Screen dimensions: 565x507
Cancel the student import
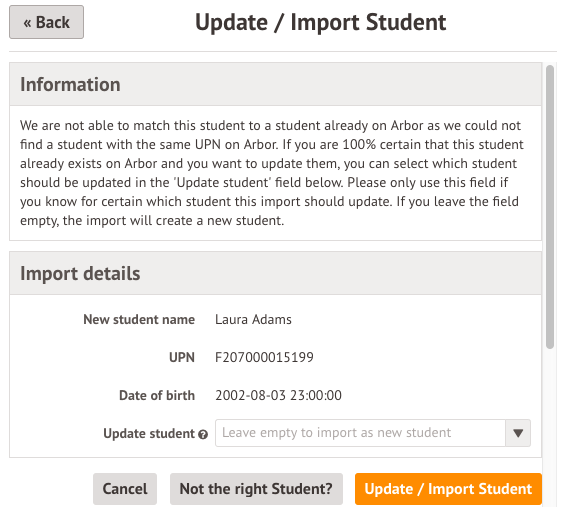(x=125, y=489)
